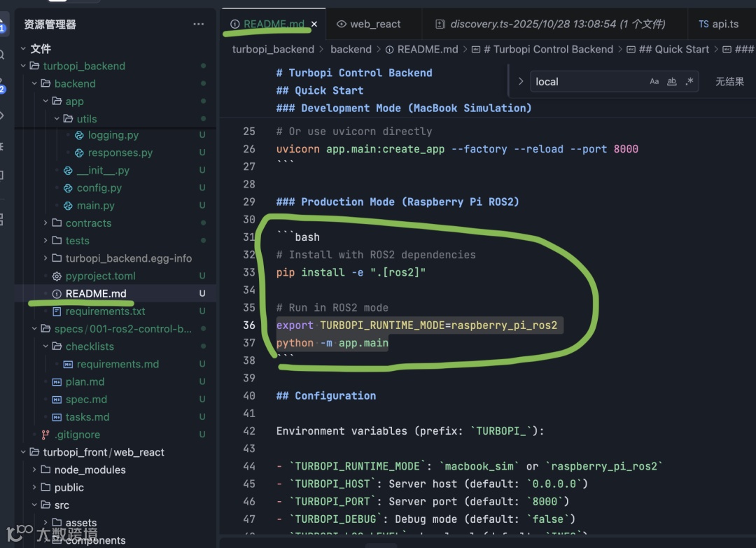Click the Python icon beside logging.py
The image size is (756, 548).
(79, 136)
